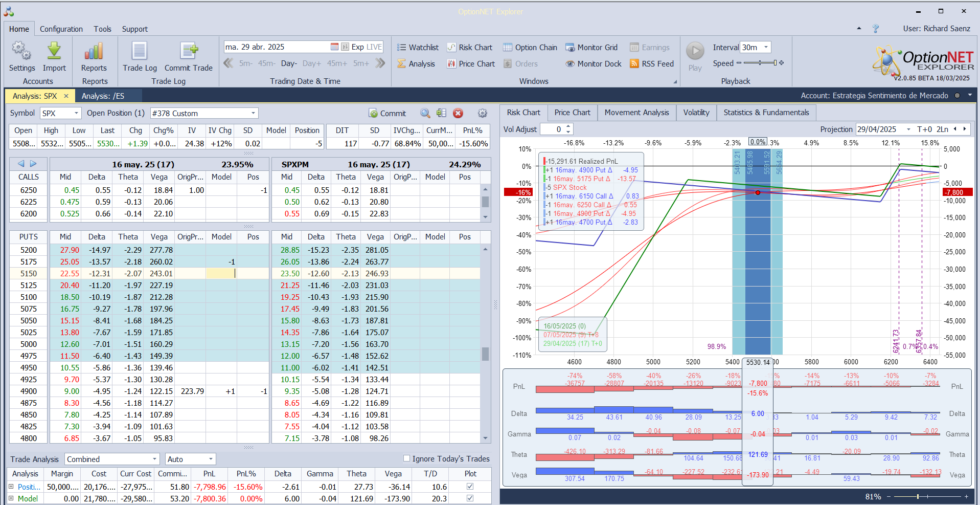Image resolution: width=980 pixels, height=505 pixels.
Task: Toggle Ignore Today's Trades checkbox
Action: tap(407, 458)
